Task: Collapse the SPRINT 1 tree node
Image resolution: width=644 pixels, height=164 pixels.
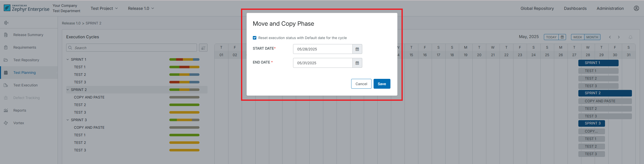Action: click(68, 59)
